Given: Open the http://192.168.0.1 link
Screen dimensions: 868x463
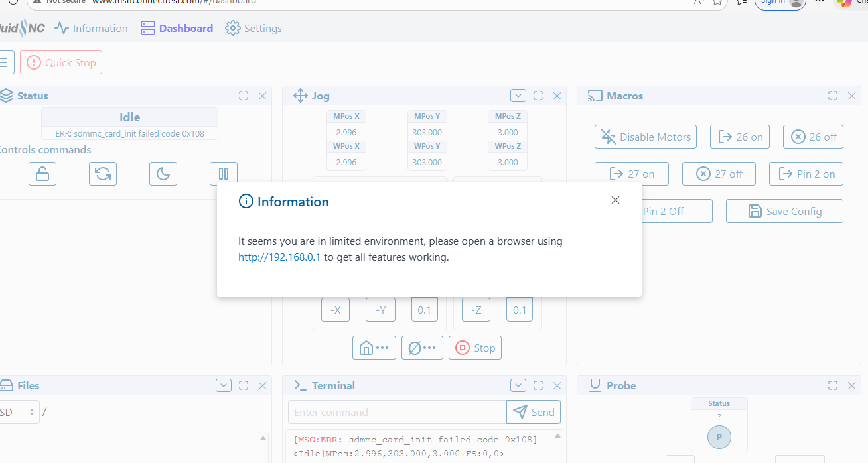Looking at the screenshot, I should click(279, 257).
